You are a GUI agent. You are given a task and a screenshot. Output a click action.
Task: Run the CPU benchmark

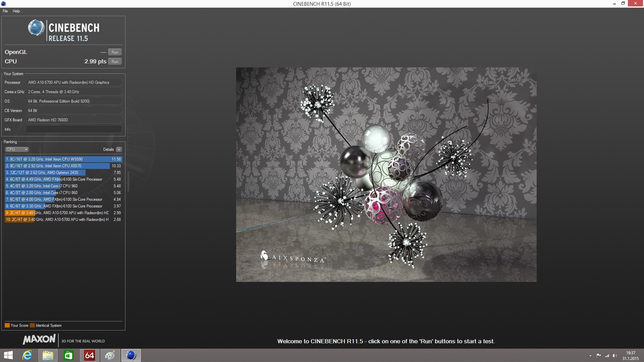pos(115,62)
